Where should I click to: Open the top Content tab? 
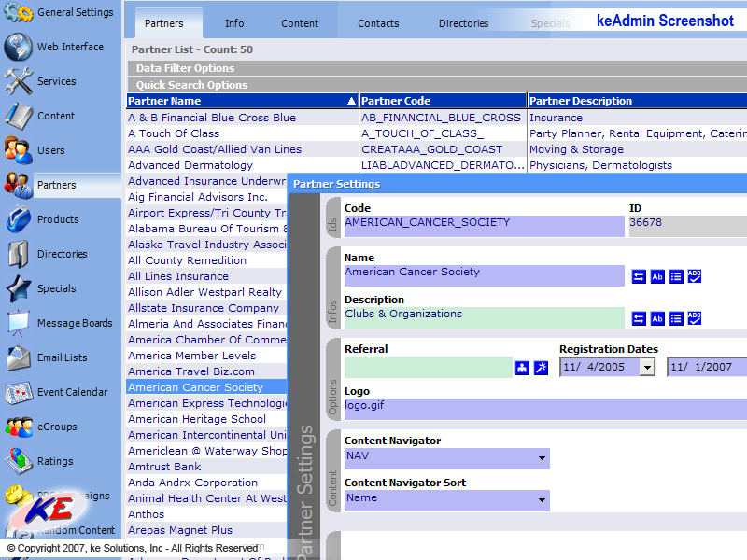[x=300, y=23]
